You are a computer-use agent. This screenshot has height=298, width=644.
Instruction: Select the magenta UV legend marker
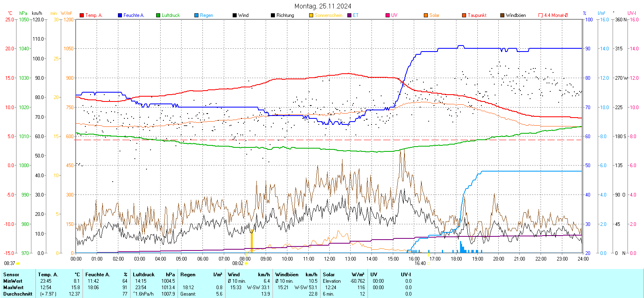pyautogui.click(x=388, y=15)
